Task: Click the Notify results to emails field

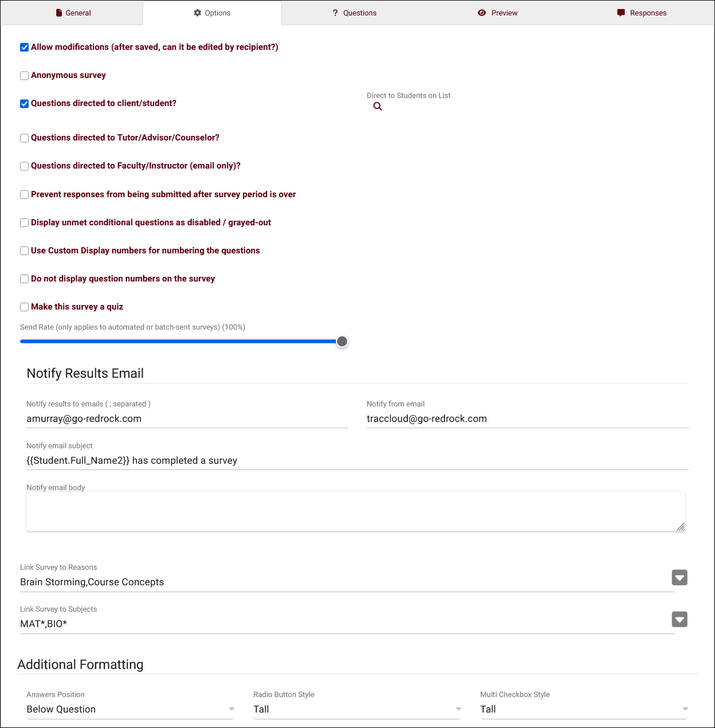Action: [x=187, y=419]
